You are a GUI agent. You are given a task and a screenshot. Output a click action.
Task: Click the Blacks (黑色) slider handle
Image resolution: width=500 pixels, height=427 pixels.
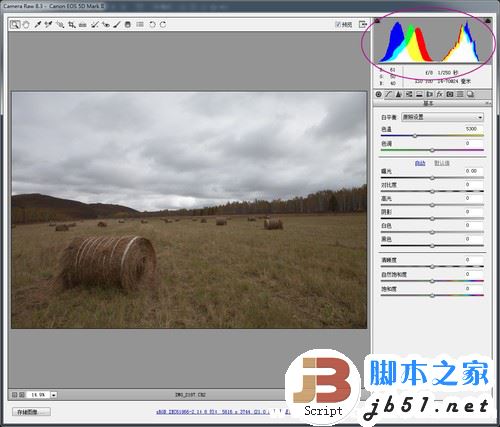point(432,246)
